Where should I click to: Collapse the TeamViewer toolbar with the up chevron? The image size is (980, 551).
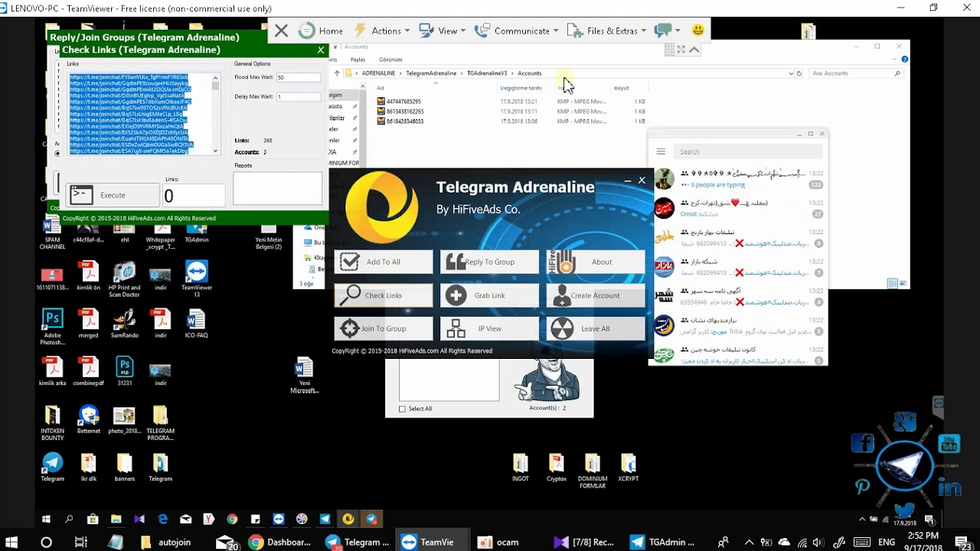pos(694,50)
